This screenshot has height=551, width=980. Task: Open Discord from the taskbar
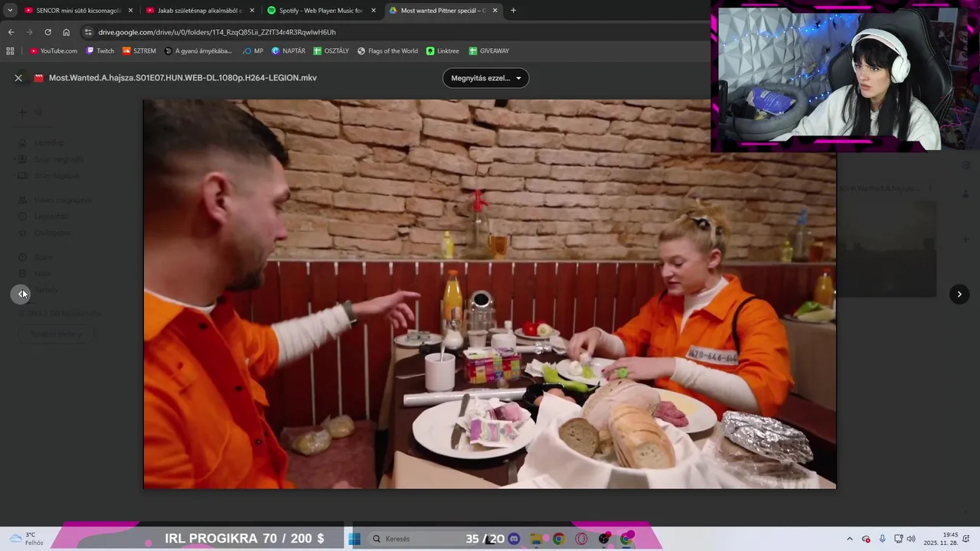514,539
